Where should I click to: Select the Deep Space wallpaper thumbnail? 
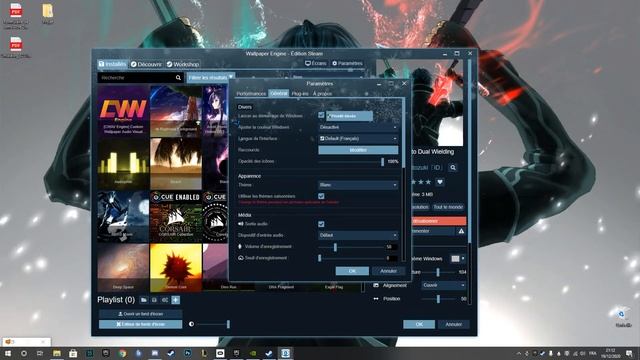tap(123, 267)
